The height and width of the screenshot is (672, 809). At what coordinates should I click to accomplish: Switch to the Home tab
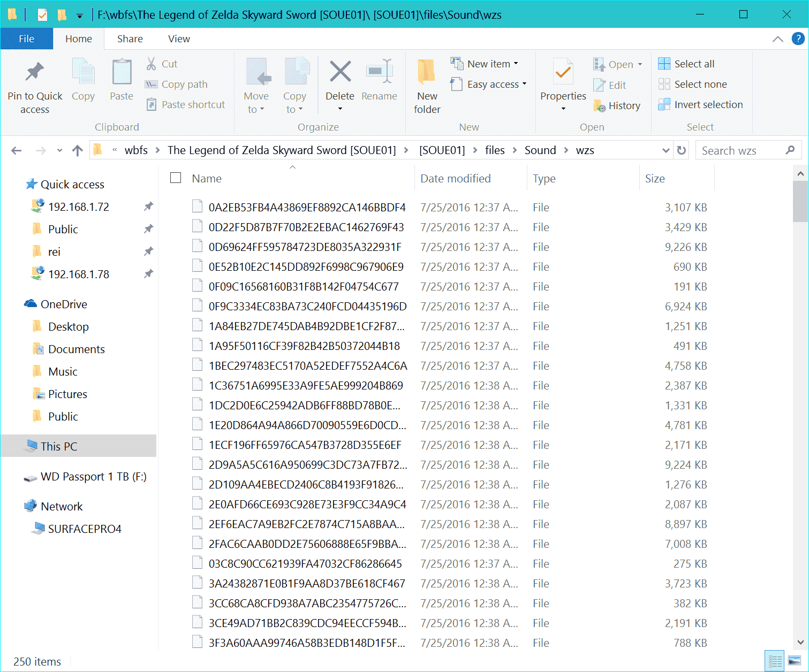pyautogui.click(x=79, y=39)
